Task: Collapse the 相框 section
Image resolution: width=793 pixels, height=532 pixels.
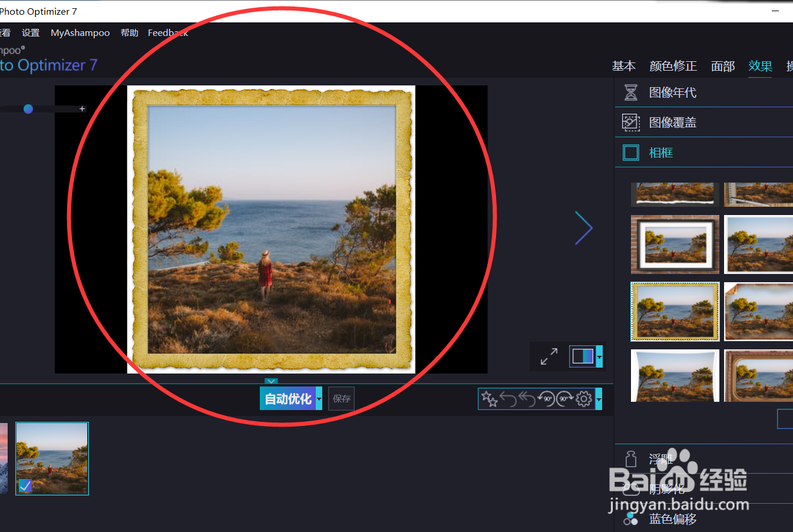Action: tap(704, 153)
